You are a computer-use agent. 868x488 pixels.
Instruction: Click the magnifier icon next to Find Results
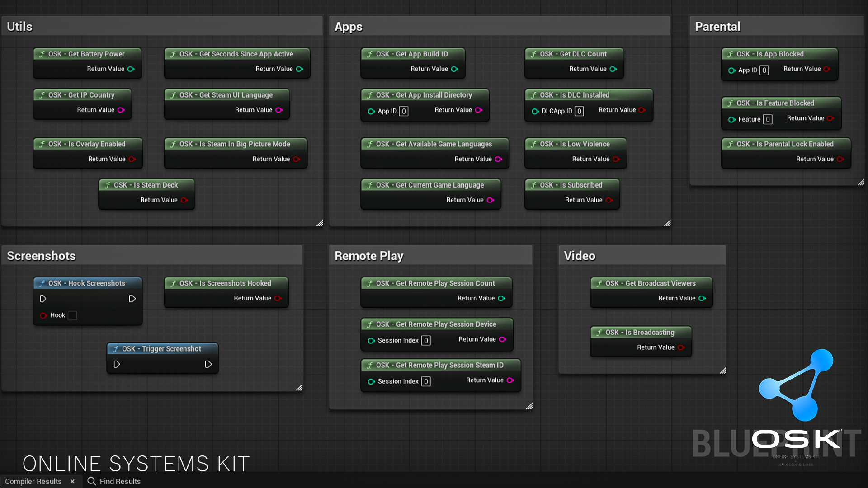(91, 481)
